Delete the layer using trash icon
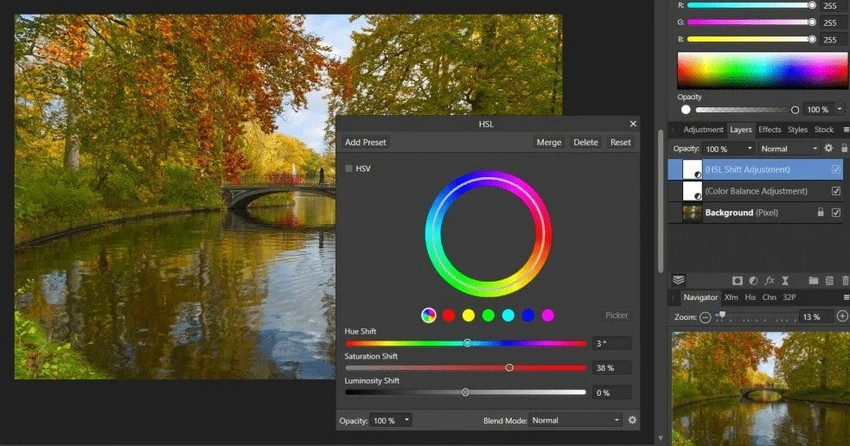850x446 pixels. click(845, 280)
